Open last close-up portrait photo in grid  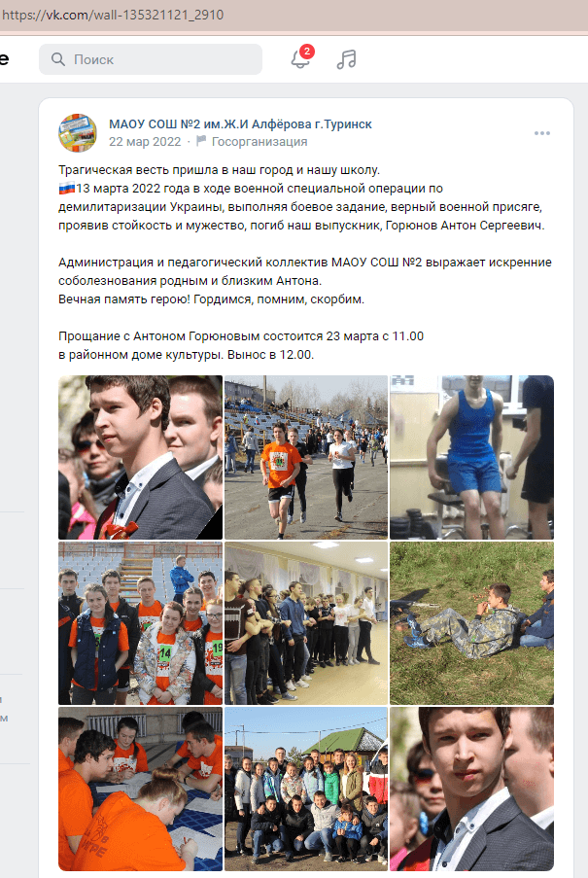(x=471, y=789)
